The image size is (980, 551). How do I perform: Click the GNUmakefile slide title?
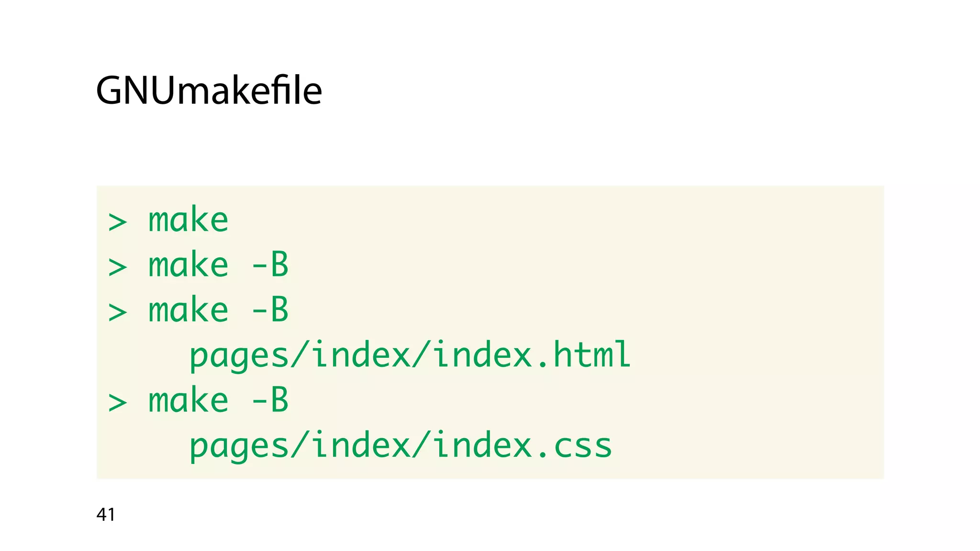209,90
